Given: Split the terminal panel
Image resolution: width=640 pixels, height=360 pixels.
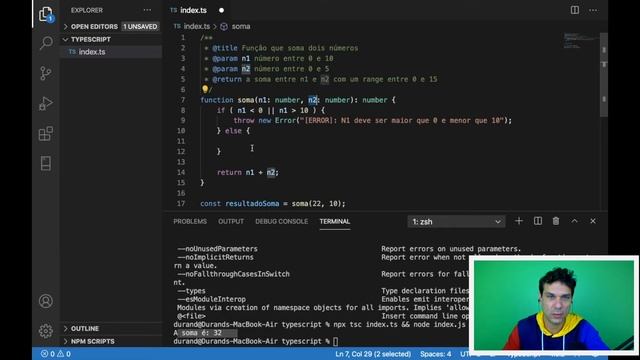Looking at the screenshot, I should (538, 221).
